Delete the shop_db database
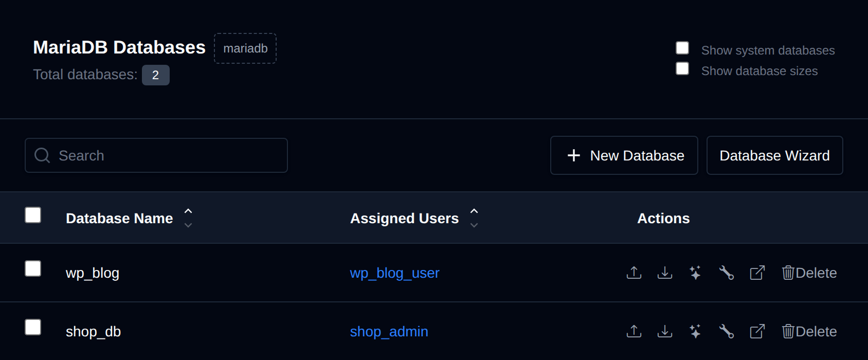Viewport: 868px width, 360px height. (x=809, y=331)
